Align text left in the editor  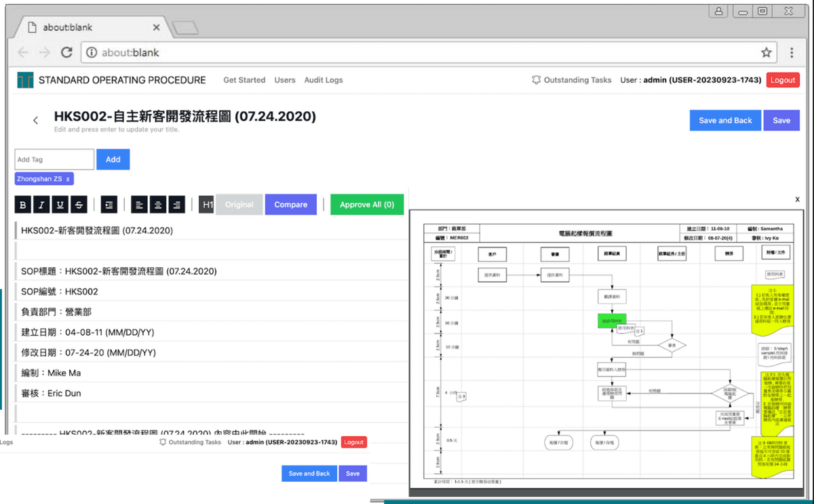138,205
